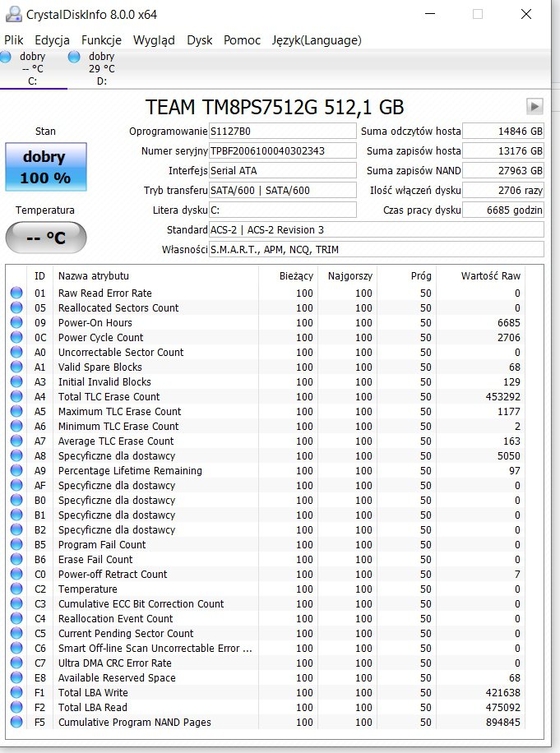The height and width of the screenshot is (753, 560).
Task: Click the serial number field
Action: 282,150
